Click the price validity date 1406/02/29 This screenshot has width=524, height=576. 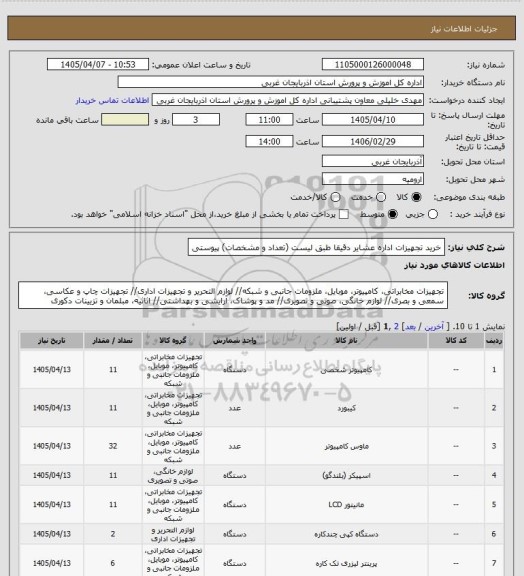tap(373, 141)
